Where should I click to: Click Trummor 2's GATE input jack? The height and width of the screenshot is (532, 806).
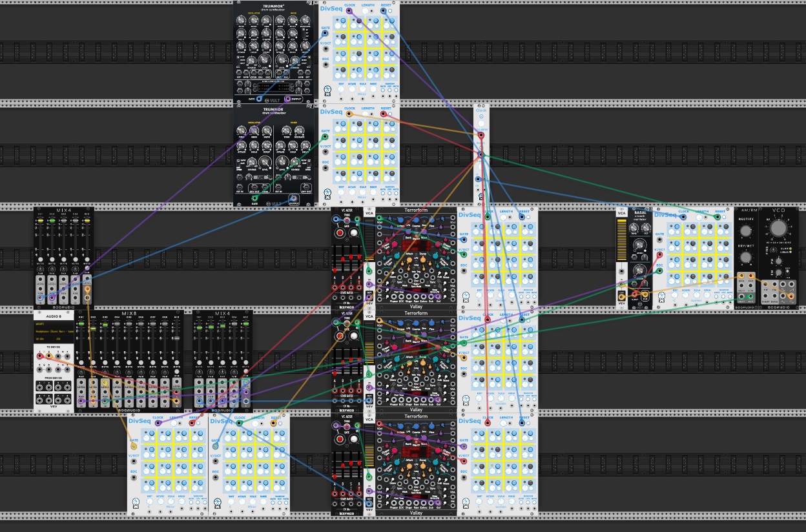click(259, 99)
